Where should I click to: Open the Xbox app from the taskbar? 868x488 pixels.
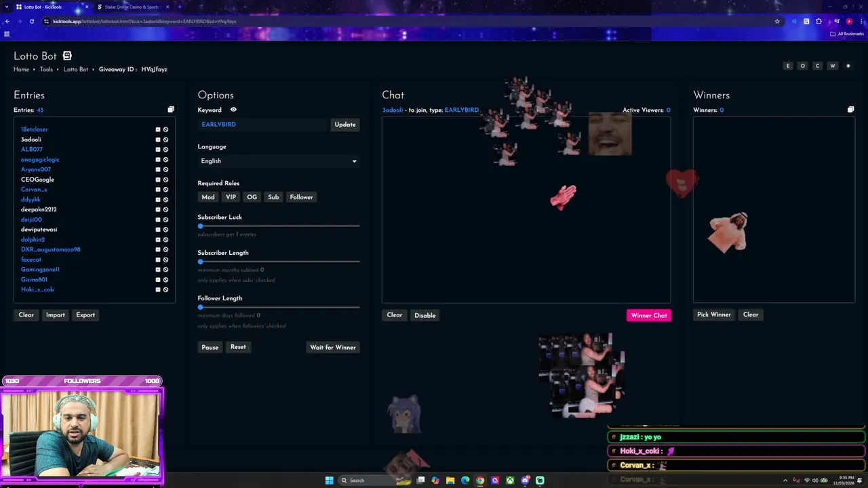510,480
